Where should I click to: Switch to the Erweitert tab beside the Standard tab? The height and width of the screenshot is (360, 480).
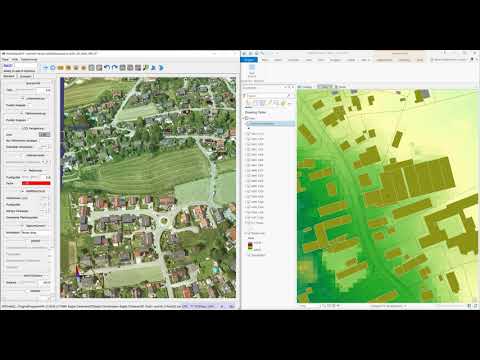click(26, 76)
